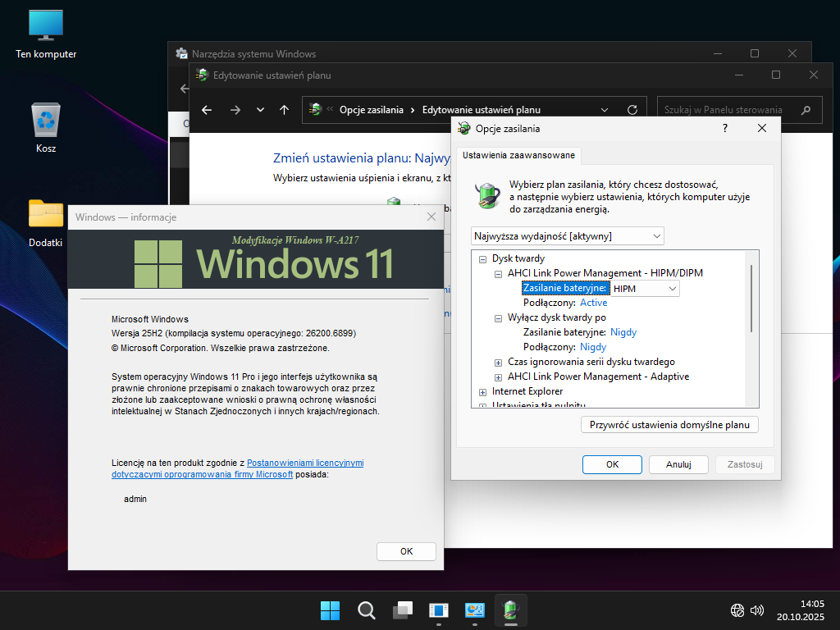Expand the Internet Explorer settings node
840x630 pixels.
[x=483, y=392]
